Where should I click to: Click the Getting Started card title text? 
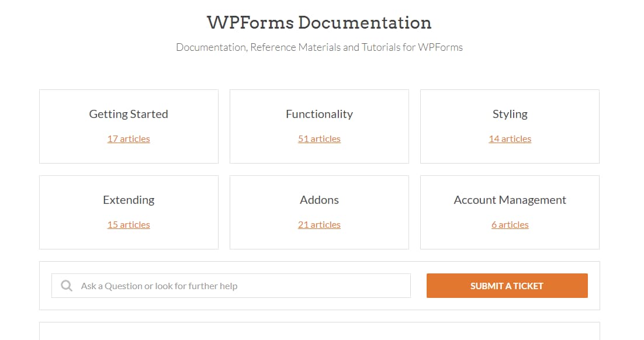point(129,114)
